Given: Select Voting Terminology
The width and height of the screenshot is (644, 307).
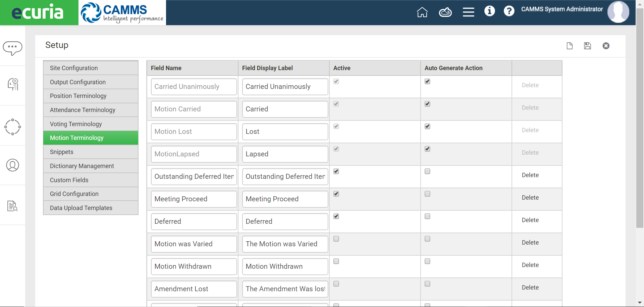Looking at the screenshot, I should (x=91, y=124).
